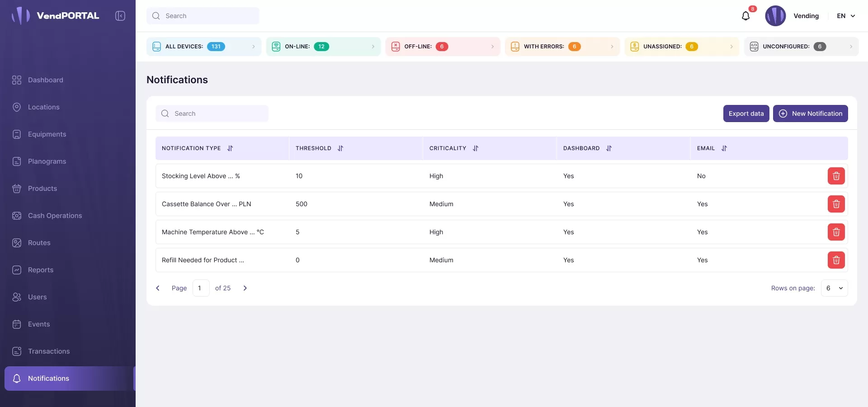Open the Dashboard menu item
Image resolution: width=868 pixels, height=407 pixels.
tap(45, 80)
